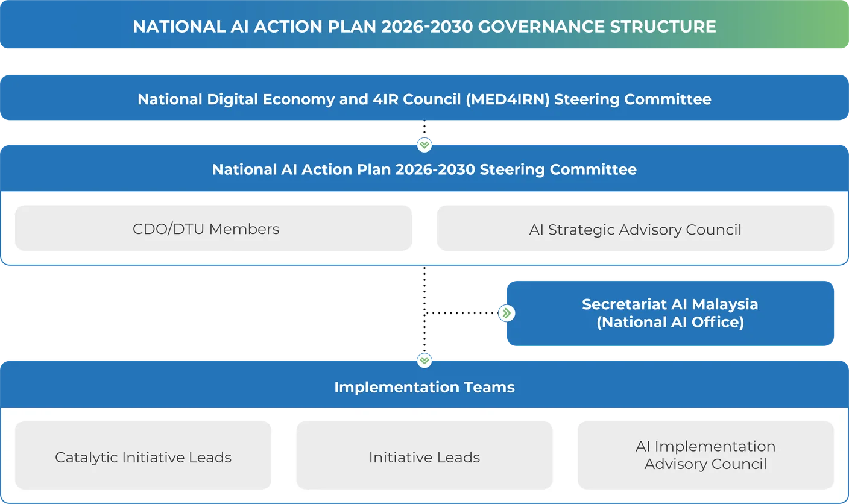The height and width of the screenshot is (504, 849).
Task: Click the MED4IRN Steering Committee bar
Action: coord(424,98)
